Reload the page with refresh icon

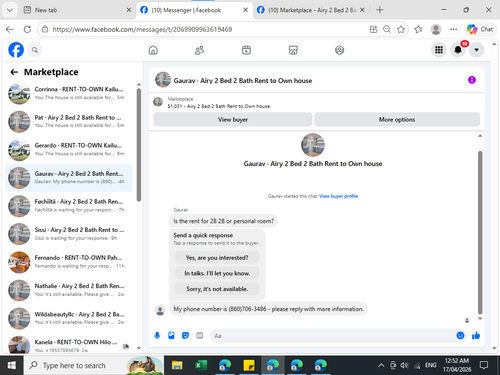[x=27, y=29]
